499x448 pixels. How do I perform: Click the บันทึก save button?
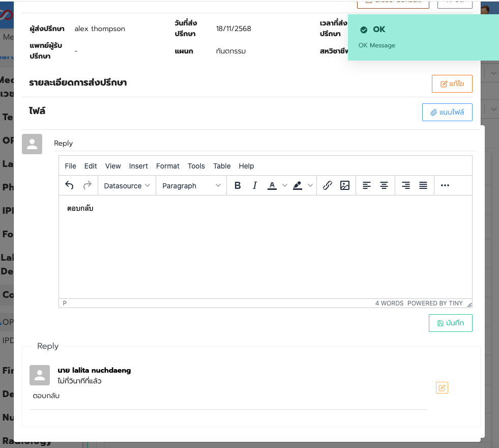tap(450, 323)
